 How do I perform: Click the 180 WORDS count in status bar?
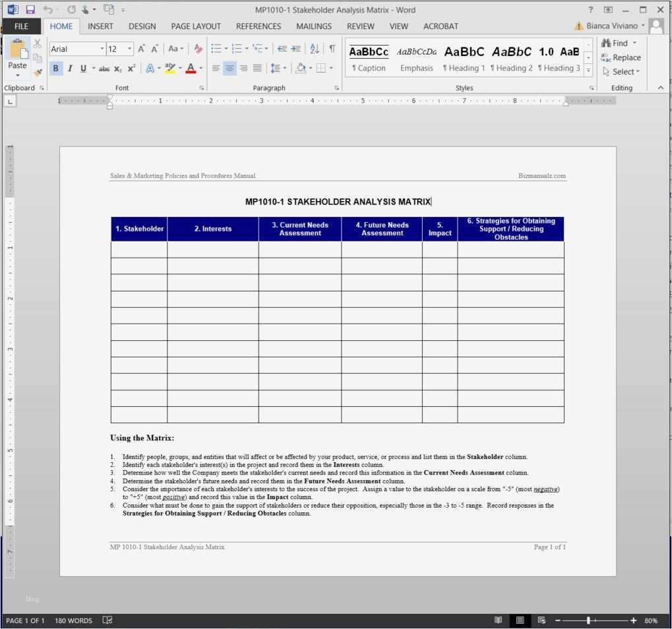point(73,620)
